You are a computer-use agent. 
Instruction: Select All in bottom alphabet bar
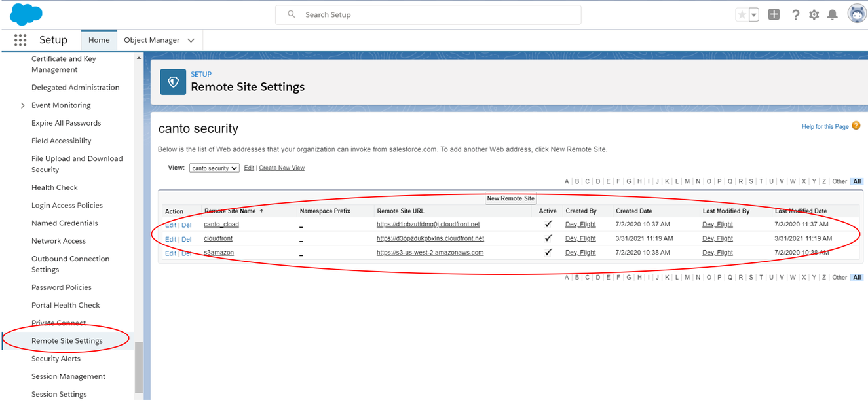[x=856, y=278]
